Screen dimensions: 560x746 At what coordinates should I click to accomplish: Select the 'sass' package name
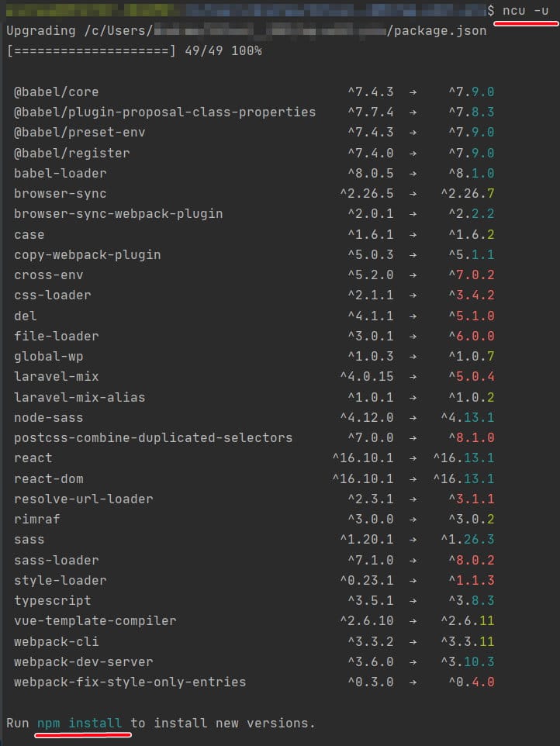pyautogui.click(x=29, y=540)
